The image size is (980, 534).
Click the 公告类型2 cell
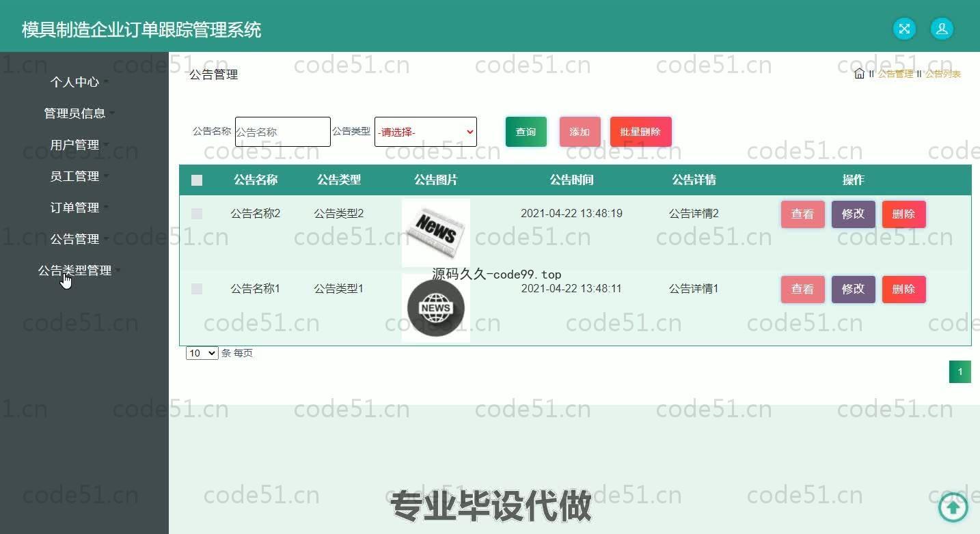pos(339,214)
